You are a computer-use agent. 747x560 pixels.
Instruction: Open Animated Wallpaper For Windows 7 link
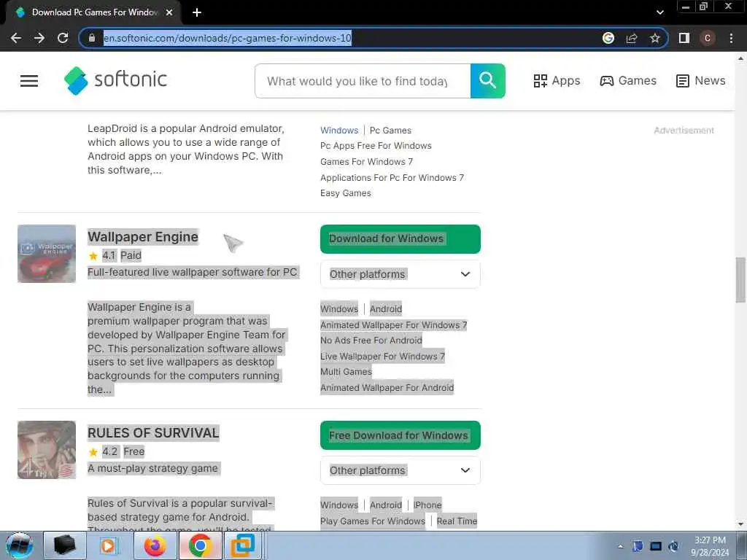pos(393,324)
